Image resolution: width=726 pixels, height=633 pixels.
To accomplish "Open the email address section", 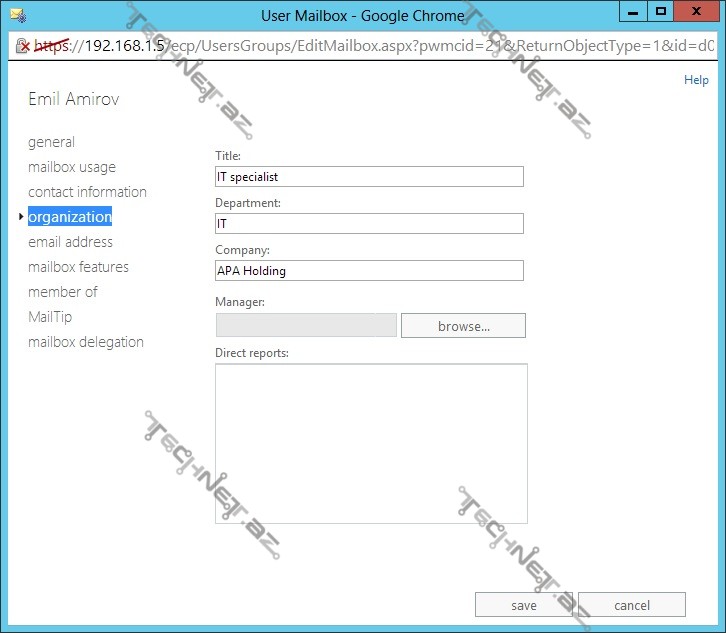I will click(70, 242).
